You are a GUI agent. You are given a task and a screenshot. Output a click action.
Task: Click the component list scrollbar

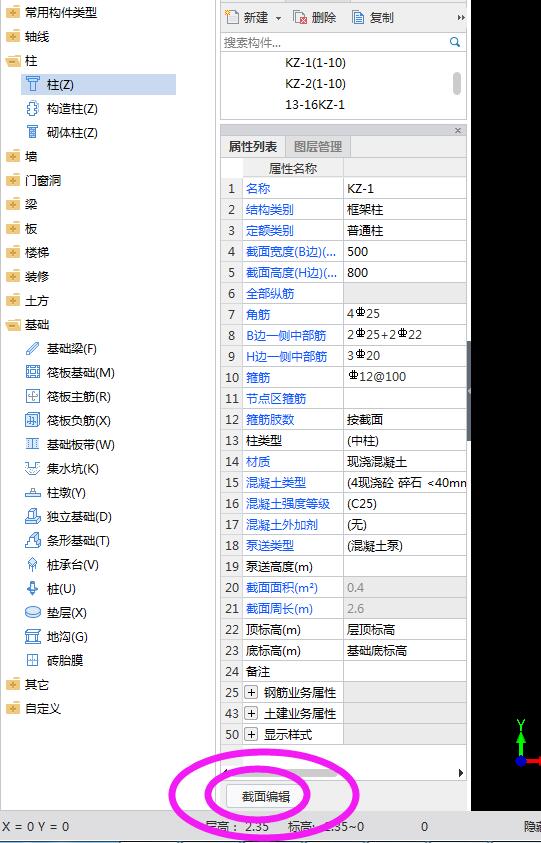click(457, 83)
